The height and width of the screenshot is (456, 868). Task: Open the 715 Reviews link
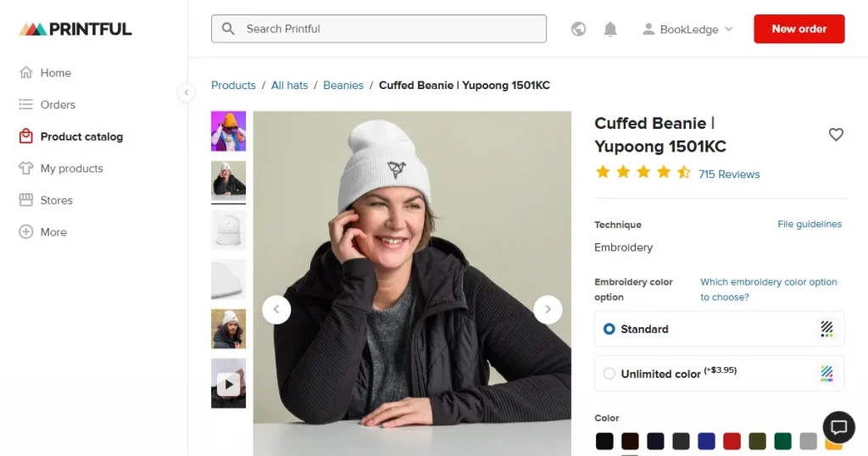click(x=729, y=175)
